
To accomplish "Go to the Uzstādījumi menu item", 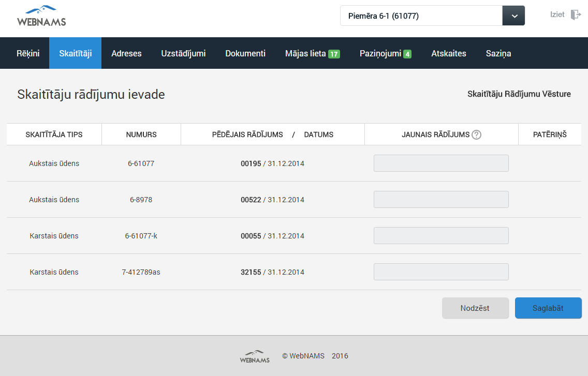I will (183, 53).
